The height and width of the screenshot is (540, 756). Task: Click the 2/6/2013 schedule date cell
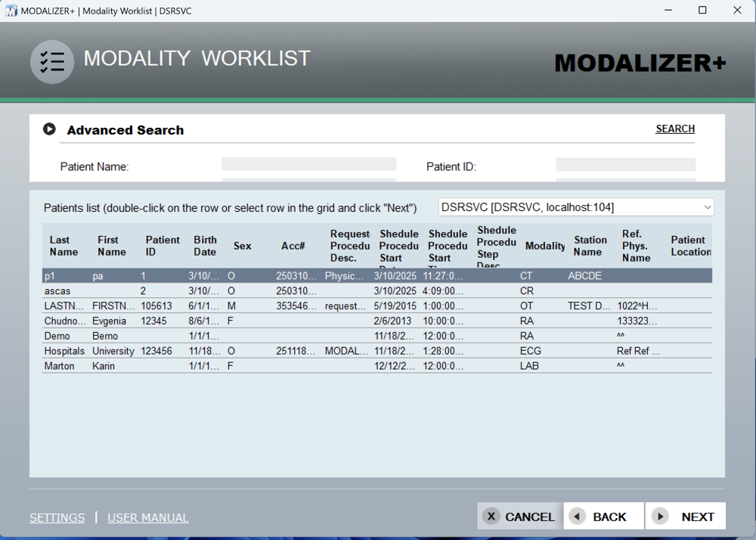point(392,321)
